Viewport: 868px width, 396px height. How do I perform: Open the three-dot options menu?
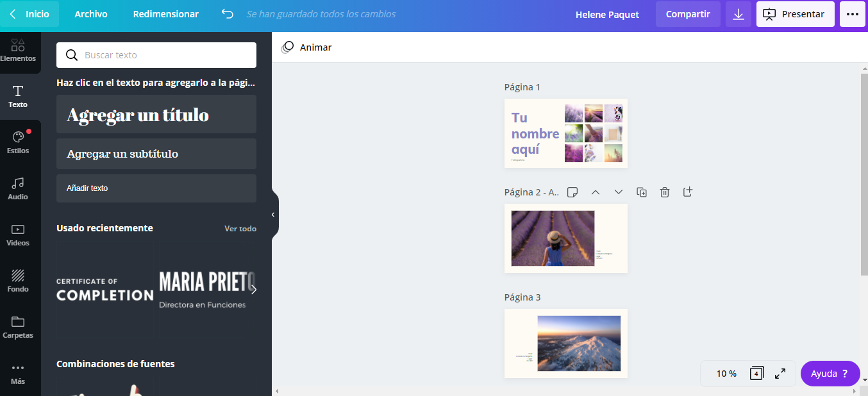pos(852,13)
